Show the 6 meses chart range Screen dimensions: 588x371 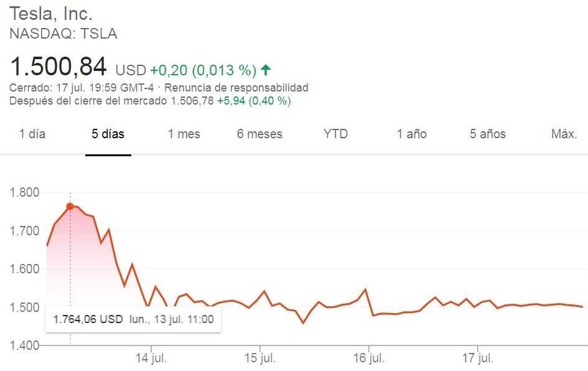click(259, 134)
